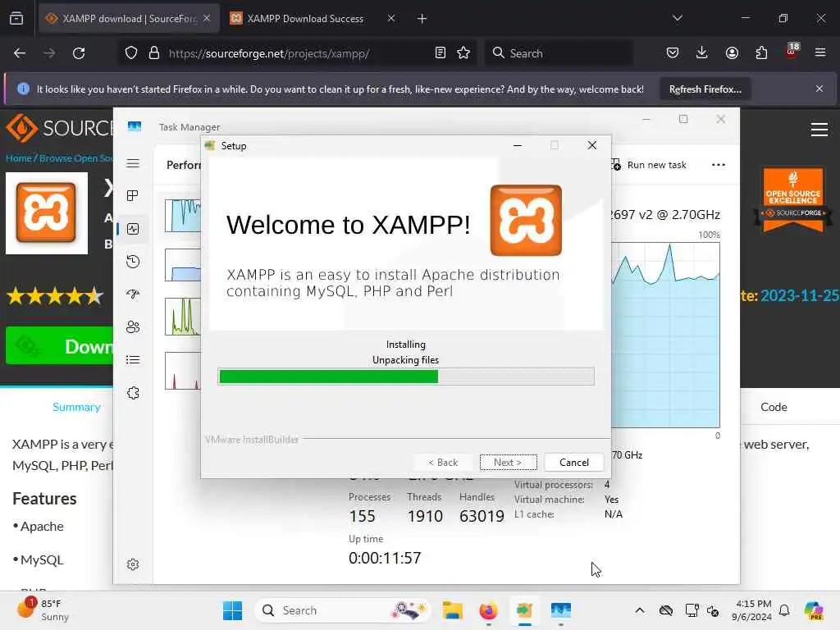Open Task Manager more options ellipsis
This screenshot has height=630, width=840.
pos(719,165)
